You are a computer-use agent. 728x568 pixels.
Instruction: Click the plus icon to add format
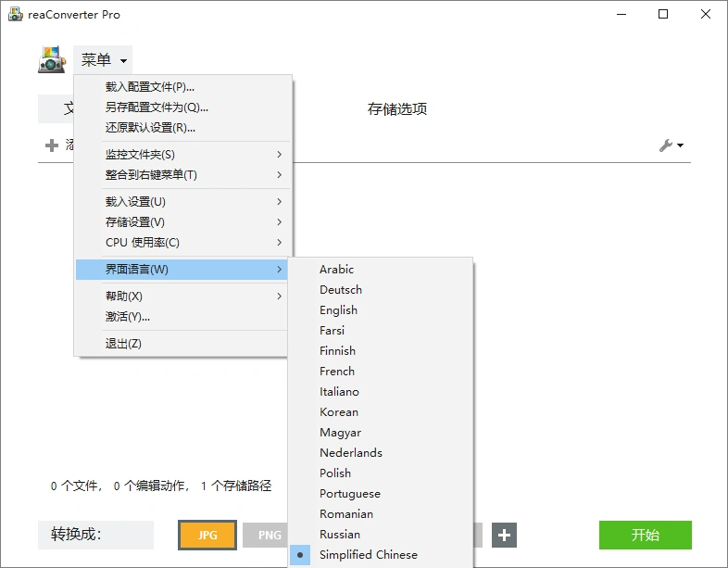tap(504, 535)
